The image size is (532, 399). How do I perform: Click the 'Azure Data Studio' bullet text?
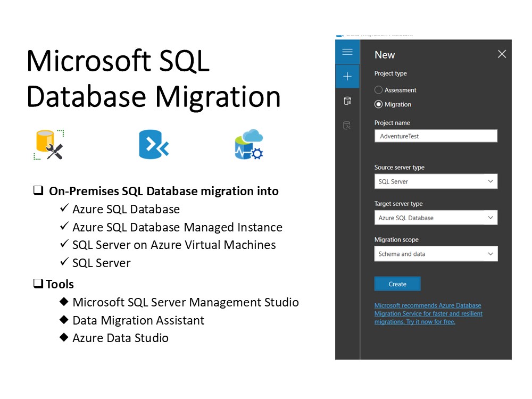[x=120, y=338]
